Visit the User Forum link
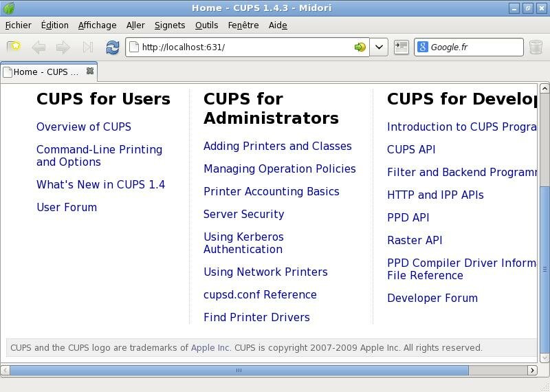 [x=67, y=208]
